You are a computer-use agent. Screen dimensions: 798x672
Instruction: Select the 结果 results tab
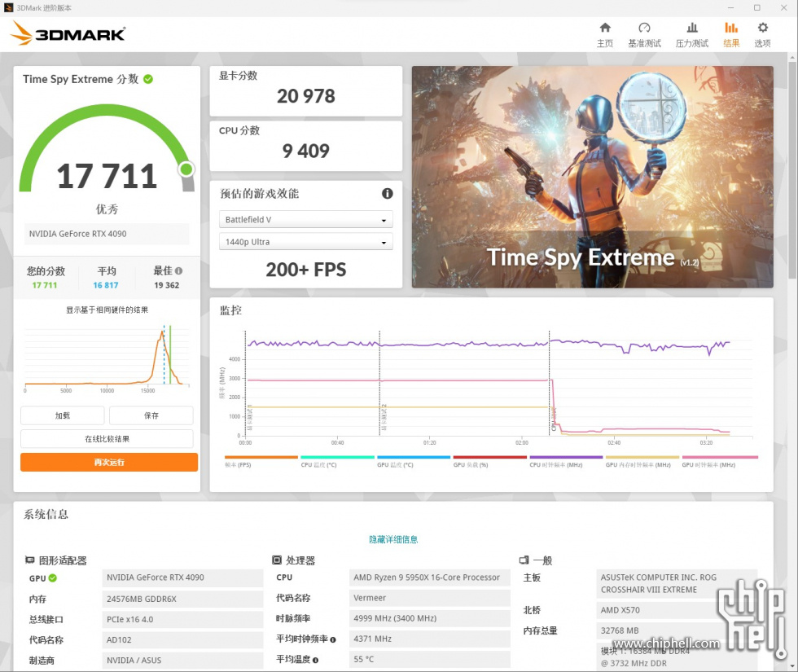(731, 34)
